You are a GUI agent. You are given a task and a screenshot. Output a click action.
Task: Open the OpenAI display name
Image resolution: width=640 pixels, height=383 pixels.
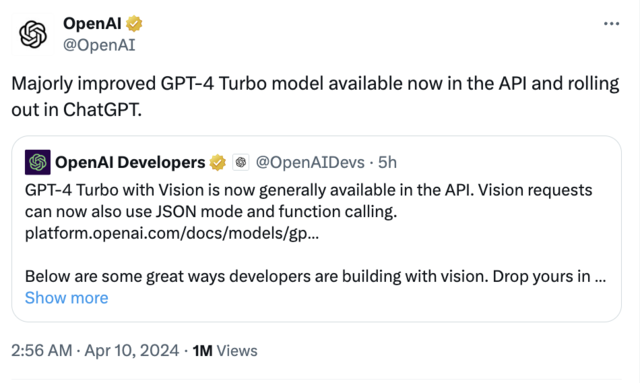tap(92, 23)
